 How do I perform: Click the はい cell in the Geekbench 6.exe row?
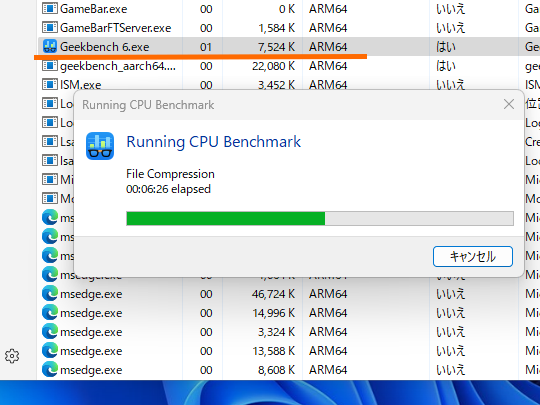point(446,47)
